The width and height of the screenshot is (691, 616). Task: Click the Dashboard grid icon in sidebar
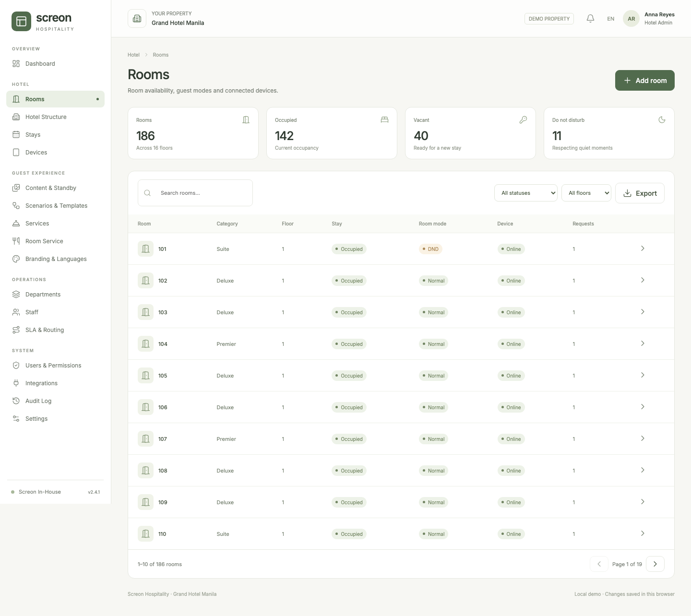(x=16, y=64)
